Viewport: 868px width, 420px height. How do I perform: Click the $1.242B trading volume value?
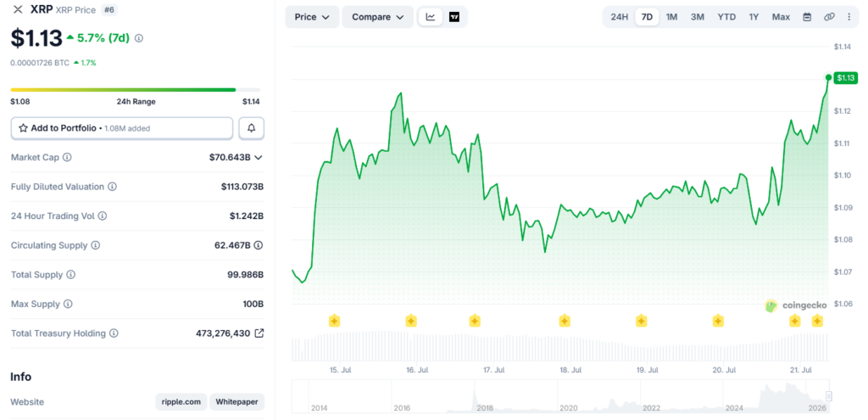tap(247, 216)
